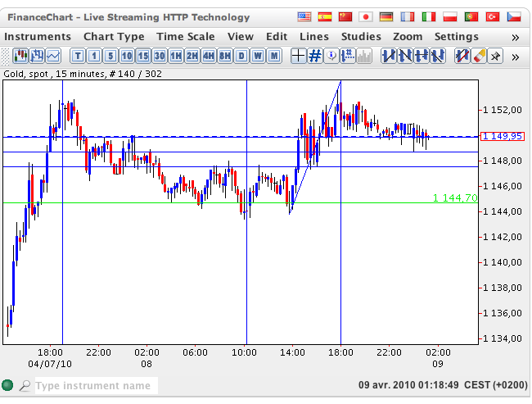Screen dimensions: 532x404
Task: Switch to the weekly (W) time scale
Action: point(258,56)
